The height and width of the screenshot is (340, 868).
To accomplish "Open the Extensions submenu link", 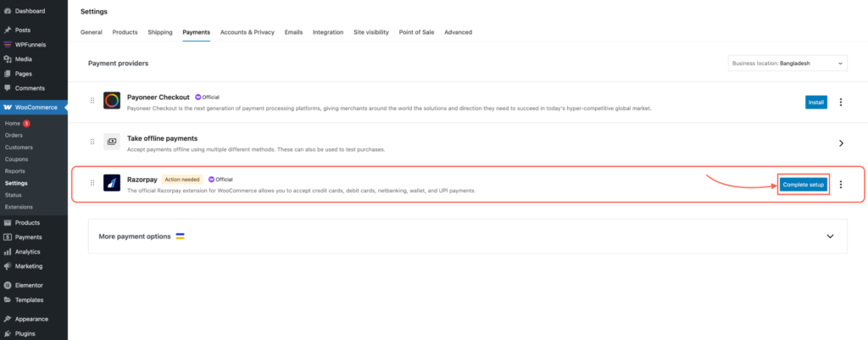I will [19, 207].
